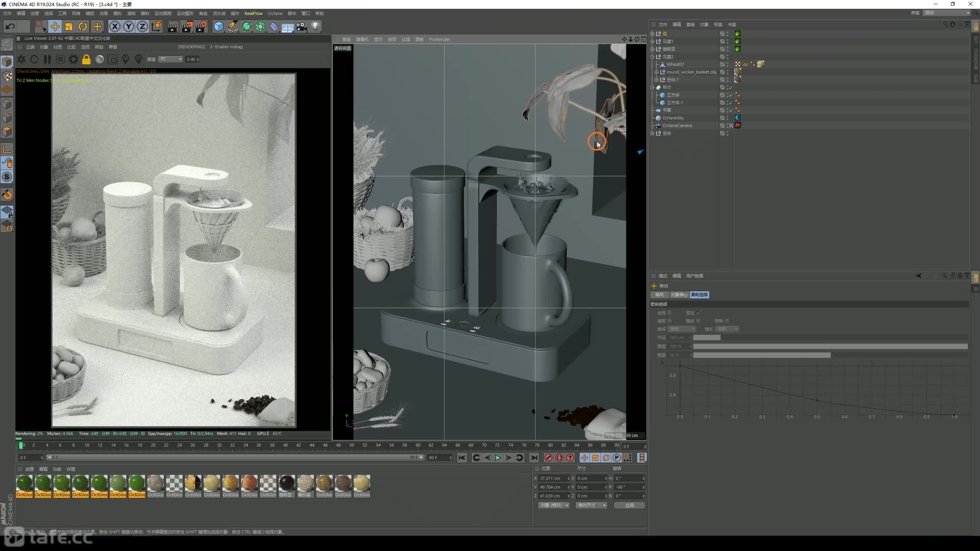Viewport: 980px width, 551px height.
Task: Open the Deformer purple bend icon
Action: pyautogui.click(x=274, y=26)
